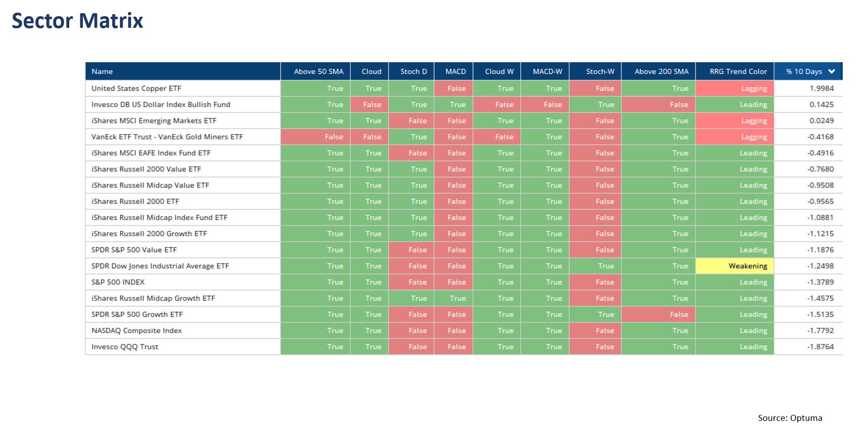The height and width of the screenshot is (426, 868).
Task: Select iShares Russell Midcap Growth ETF name
Action: (x=153, y=299)
